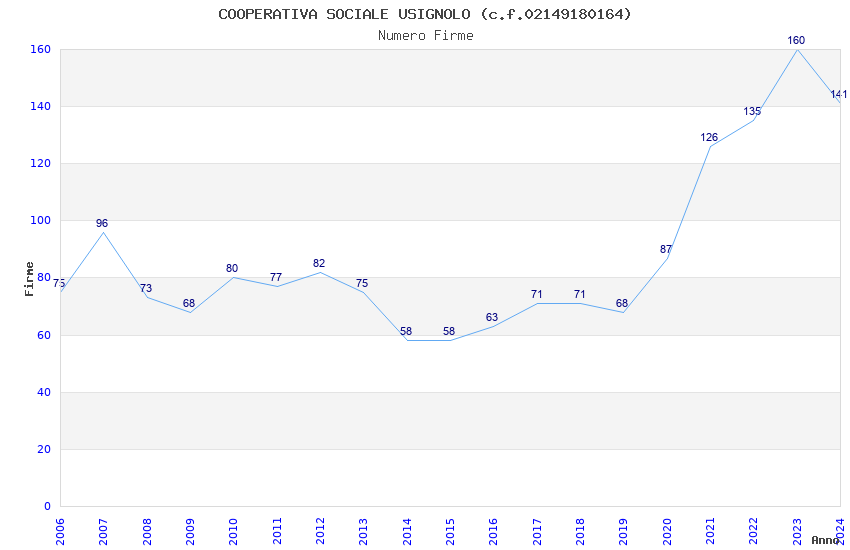
Task: Click the chart title COOPERATIVA SOCIALE USIGNOLO
Action: click(344, 14)
